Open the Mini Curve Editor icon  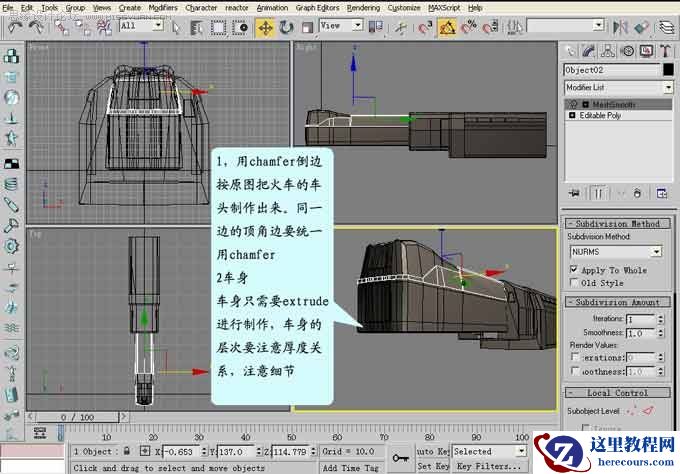(40, 432)
